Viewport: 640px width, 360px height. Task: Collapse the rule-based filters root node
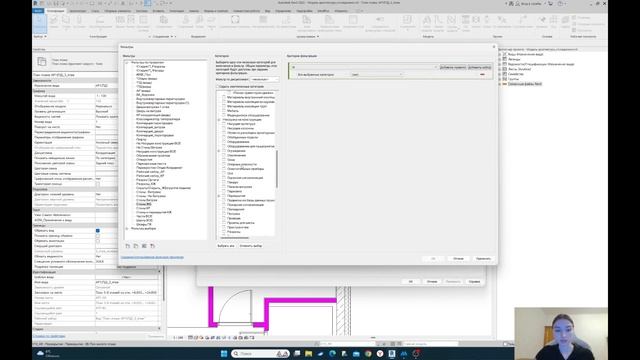click(127, 62)
